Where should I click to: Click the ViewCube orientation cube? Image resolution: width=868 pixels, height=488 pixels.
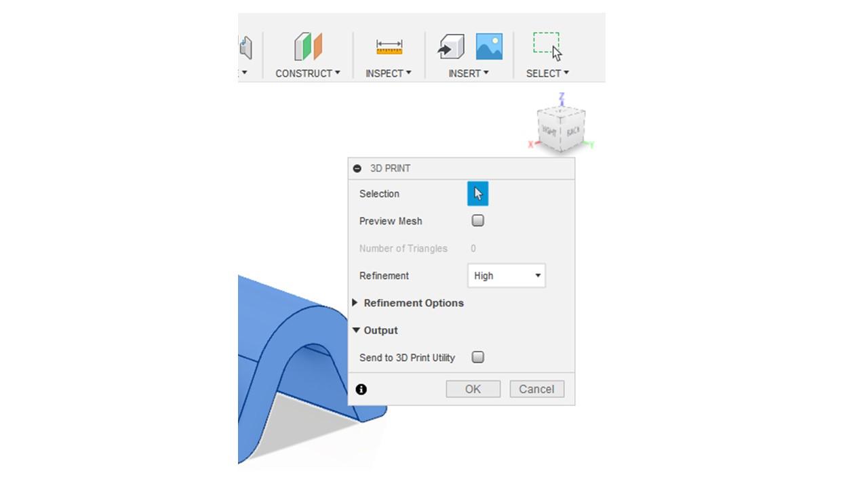point(561,129)
